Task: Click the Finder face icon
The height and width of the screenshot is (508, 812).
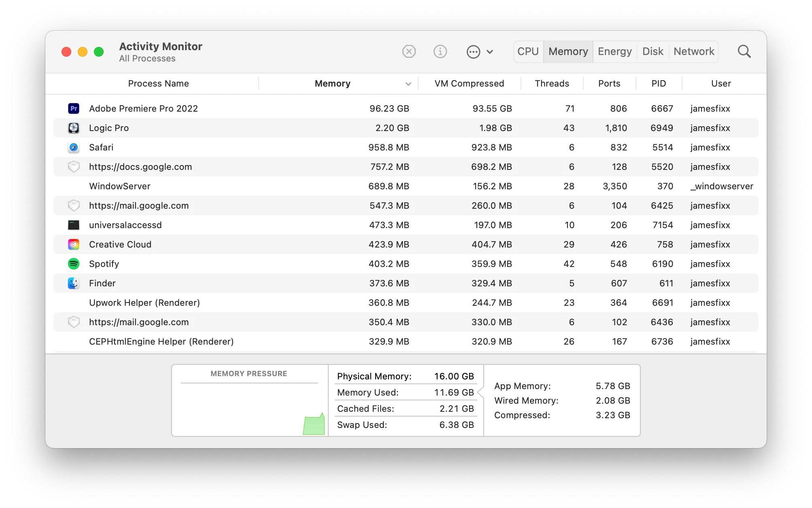Action: [x=74, y=283]
